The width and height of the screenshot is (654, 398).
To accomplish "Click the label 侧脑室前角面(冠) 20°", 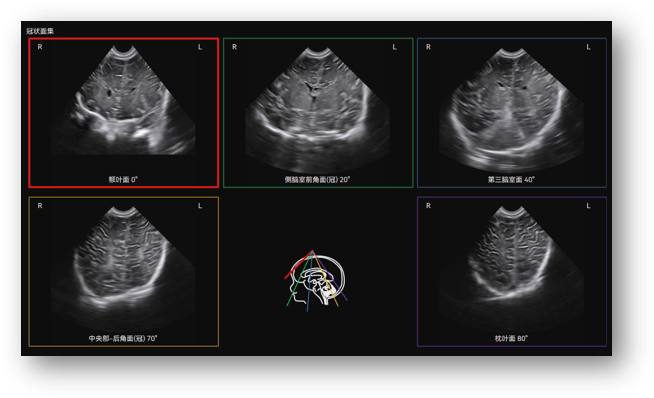I will (x=317, y=179).
